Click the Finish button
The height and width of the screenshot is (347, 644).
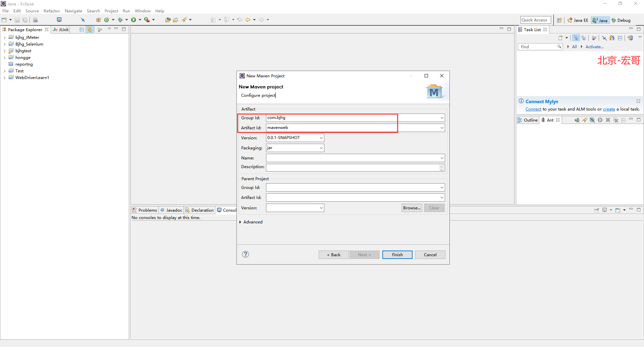397,255
